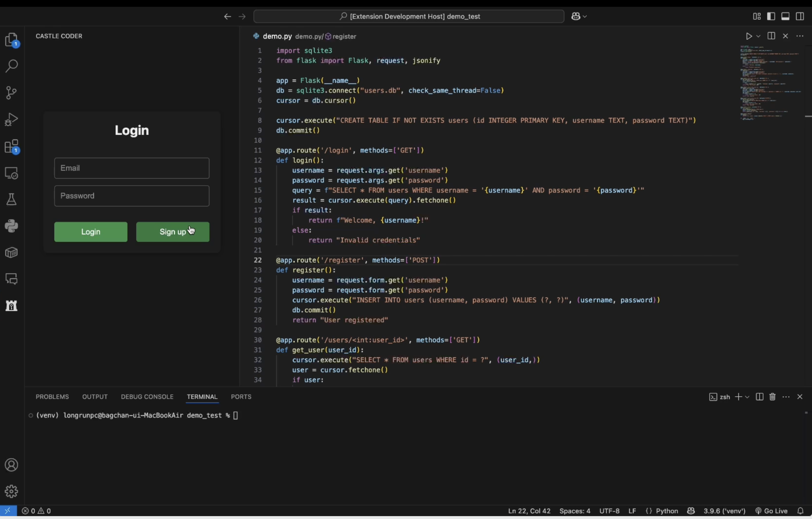This screenshot has width=812, height=519.
Task: Open the Explorer view in activity bar
Action: click(x=12, y=40)
